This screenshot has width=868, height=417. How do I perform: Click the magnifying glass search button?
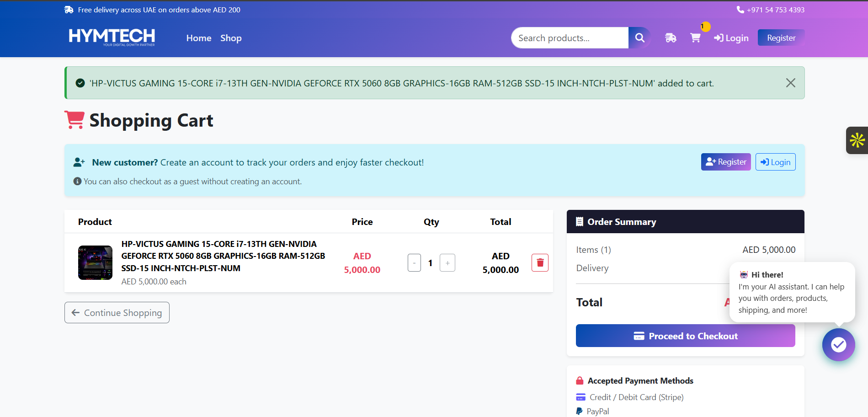tap(640, 38)
